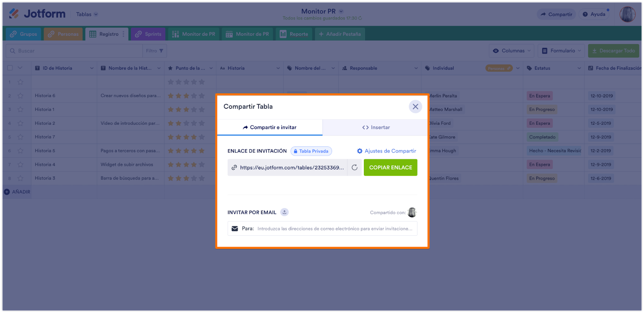The image size is (644, 313).
Task: Switch to the Personas tab
Action: (x=63, y=34)
